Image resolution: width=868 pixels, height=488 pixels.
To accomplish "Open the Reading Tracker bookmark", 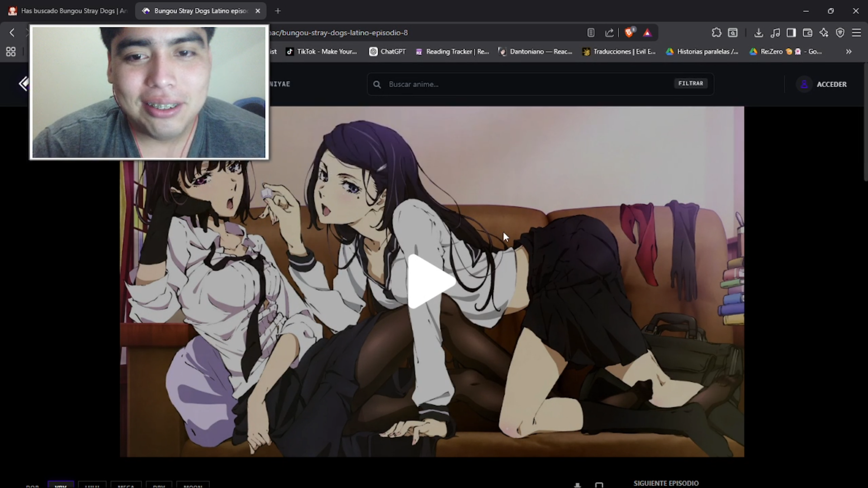I will [452, 52].
